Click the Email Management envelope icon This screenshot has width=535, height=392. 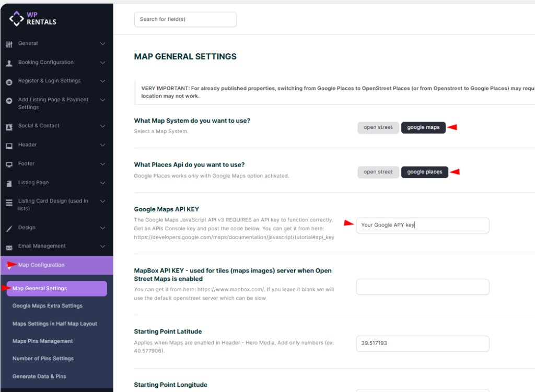[9, 247]
